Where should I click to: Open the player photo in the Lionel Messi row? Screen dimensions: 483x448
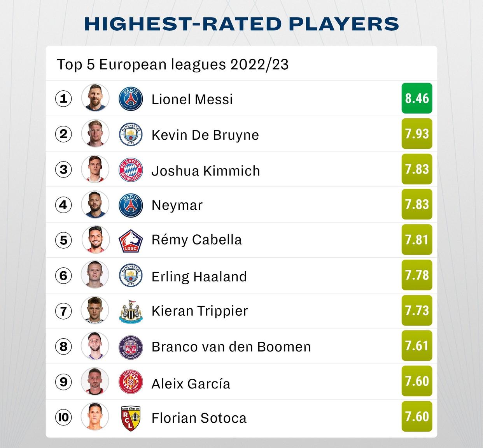[95, 98]
